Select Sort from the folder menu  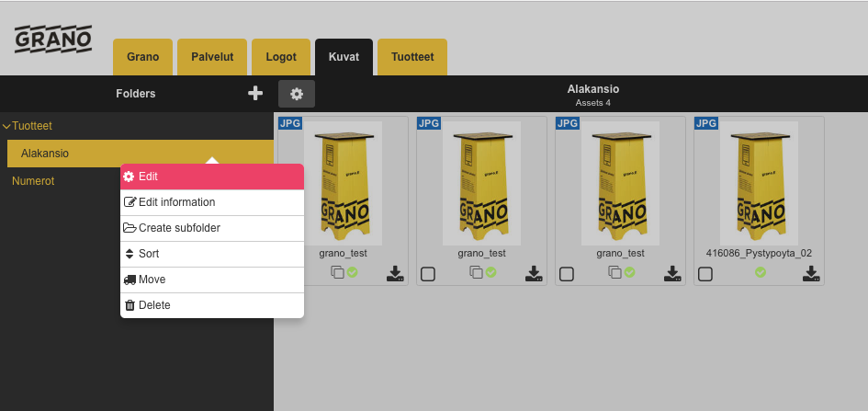point(212,255)
